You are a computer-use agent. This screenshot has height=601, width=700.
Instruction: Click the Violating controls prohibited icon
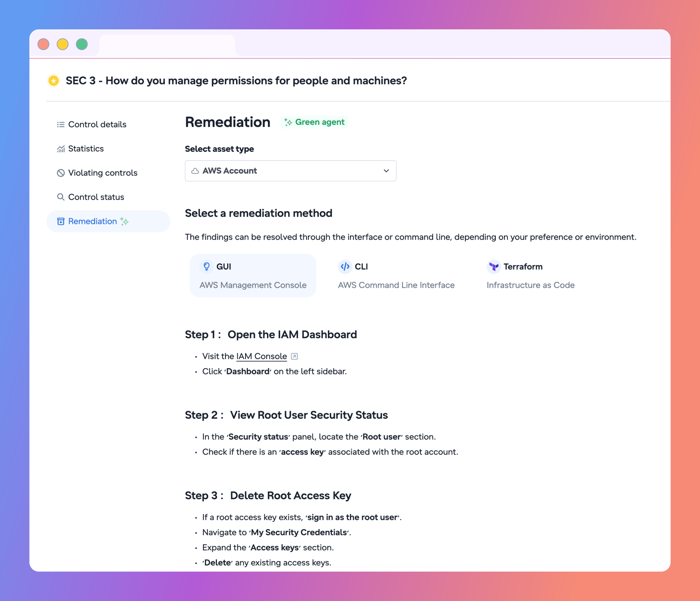click(61, 173)
